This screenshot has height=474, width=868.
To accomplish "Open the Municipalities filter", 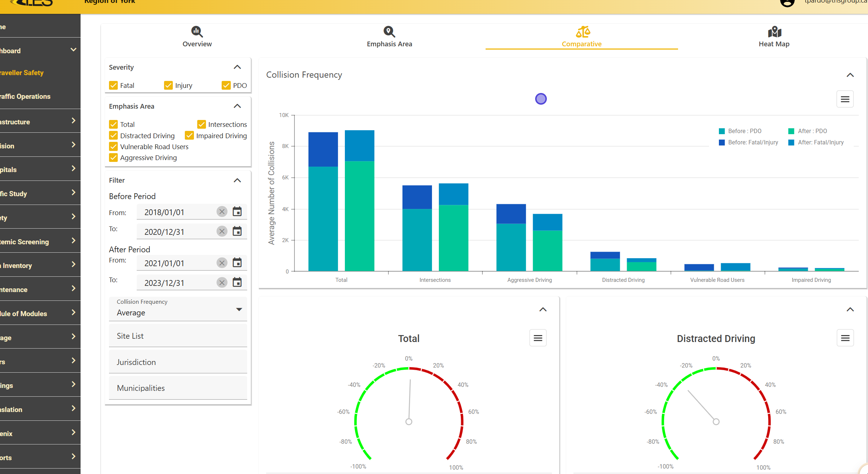I will (x=178, y=388).
